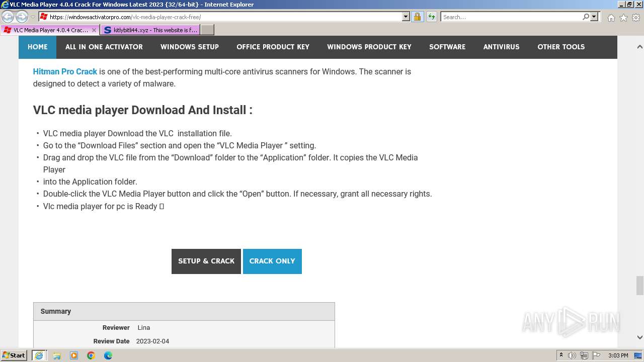Click the browser Back arrow button
The image size is (644, 362).
click(8, 17)
